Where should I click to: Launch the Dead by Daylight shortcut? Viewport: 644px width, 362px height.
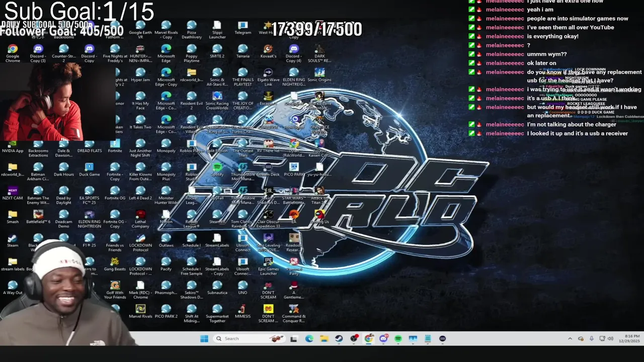[64, 195]
